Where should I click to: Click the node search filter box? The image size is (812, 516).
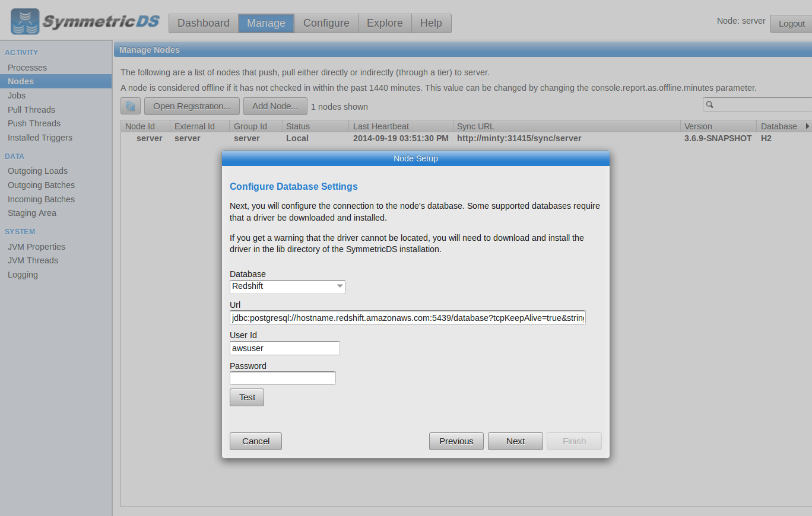757,105
